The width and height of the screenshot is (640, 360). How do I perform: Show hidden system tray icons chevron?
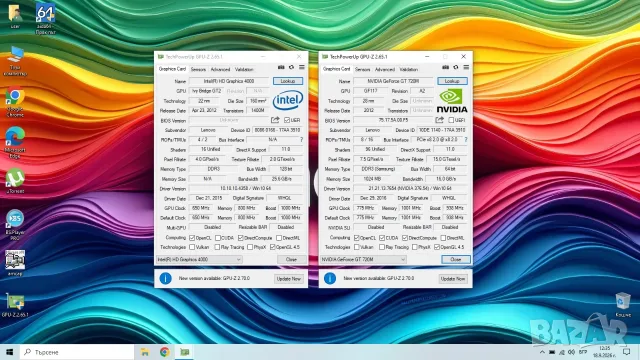(542, 352)
